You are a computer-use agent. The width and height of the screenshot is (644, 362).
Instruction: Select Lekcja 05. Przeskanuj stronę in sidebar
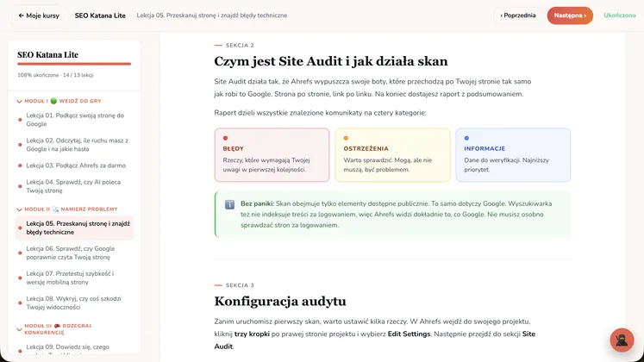tap(75, 228)
